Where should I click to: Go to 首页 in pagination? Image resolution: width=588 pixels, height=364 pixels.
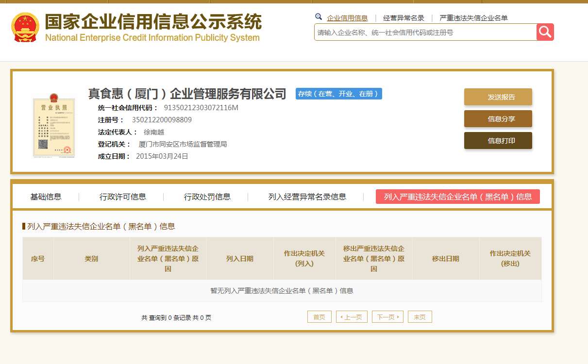click(x=319, y=317)
